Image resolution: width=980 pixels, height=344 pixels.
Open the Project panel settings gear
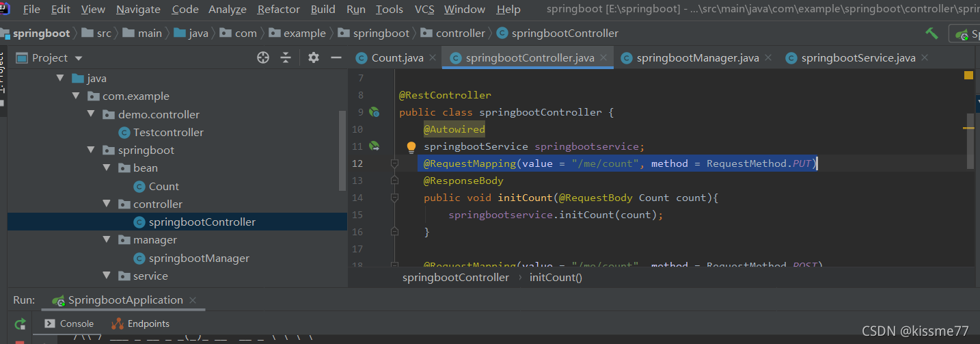[x=314, y=57]
